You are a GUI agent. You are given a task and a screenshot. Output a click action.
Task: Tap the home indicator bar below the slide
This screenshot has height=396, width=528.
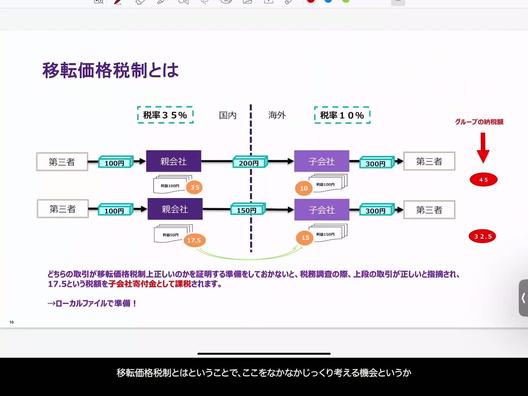(x=264, y=354)
